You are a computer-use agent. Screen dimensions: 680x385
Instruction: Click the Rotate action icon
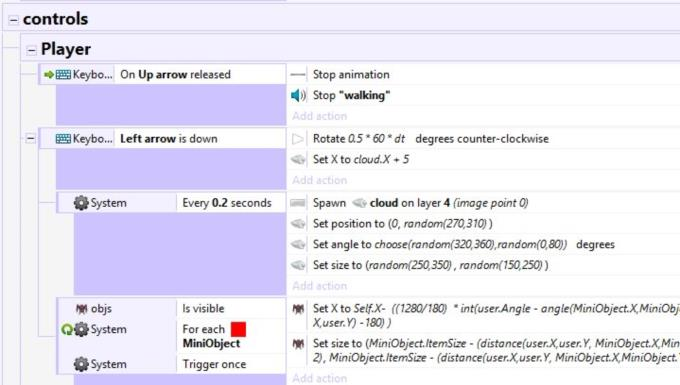298,139
